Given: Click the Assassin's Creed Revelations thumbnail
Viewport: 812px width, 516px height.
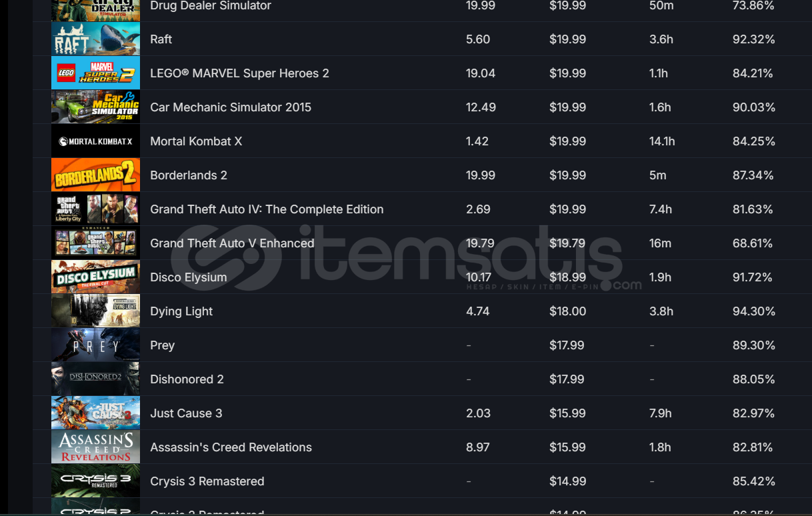Looking at the screenshot, I should coord(95,447).
